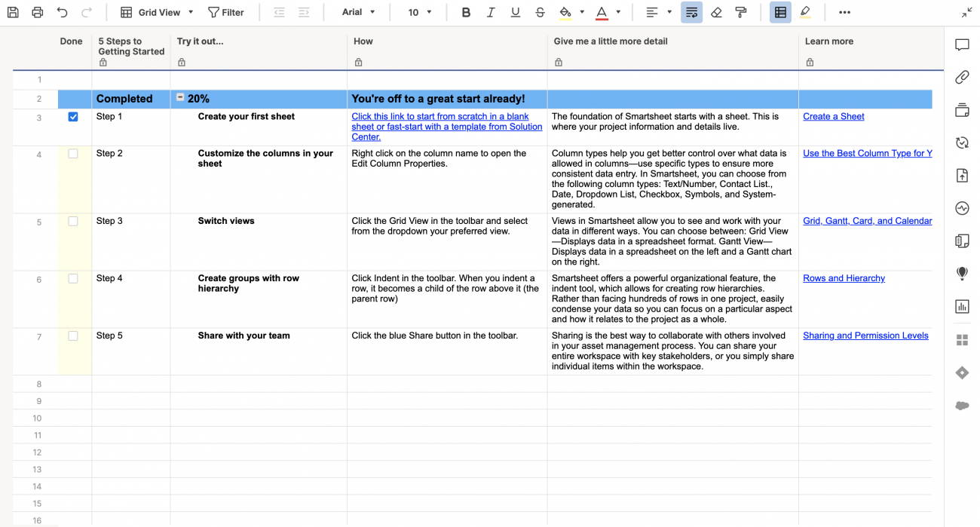
Task: Open the Filter menu
Action: click(x=226, y=12)
